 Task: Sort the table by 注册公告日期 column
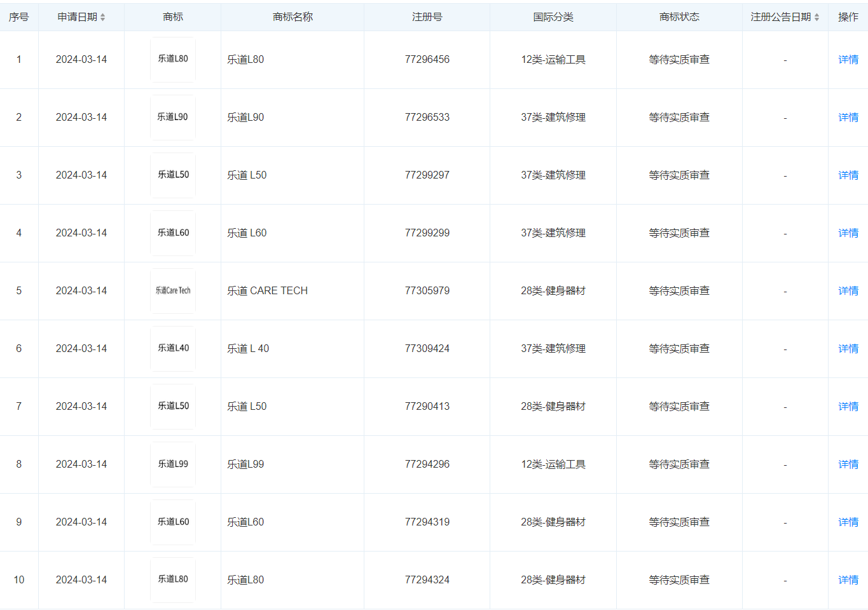816,17
